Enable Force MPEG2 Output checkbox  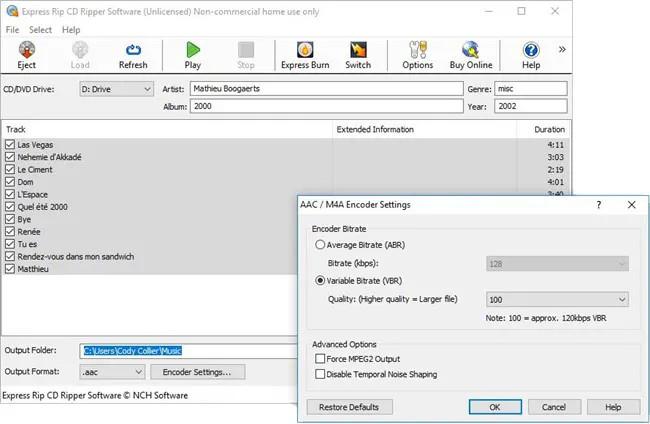(321, 358)
